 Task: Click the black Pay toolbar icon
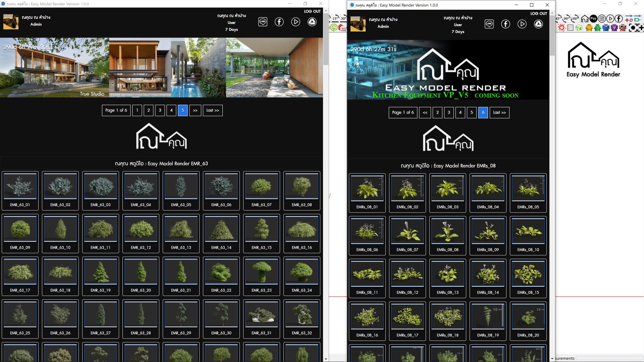point(593,18)
